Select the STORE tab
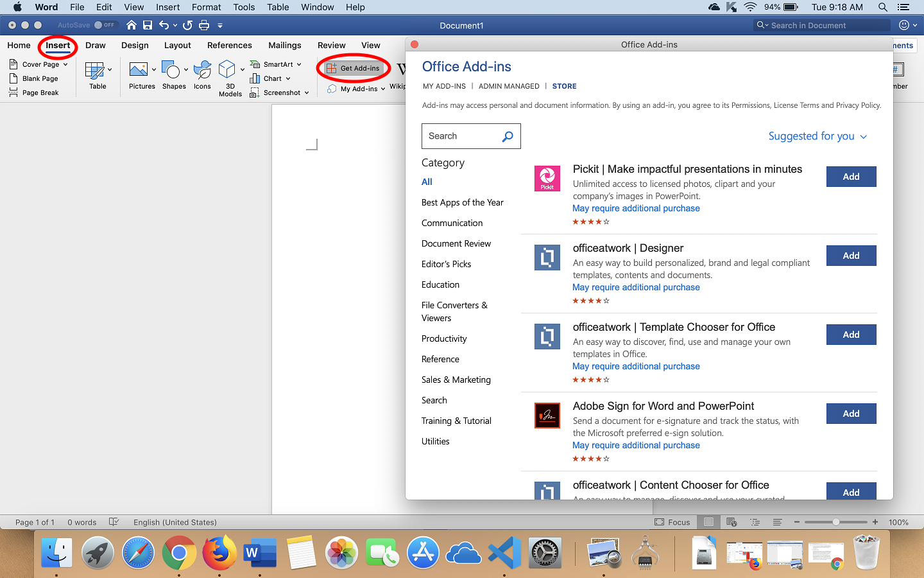The image size is (924, 578). coord(565,86)
